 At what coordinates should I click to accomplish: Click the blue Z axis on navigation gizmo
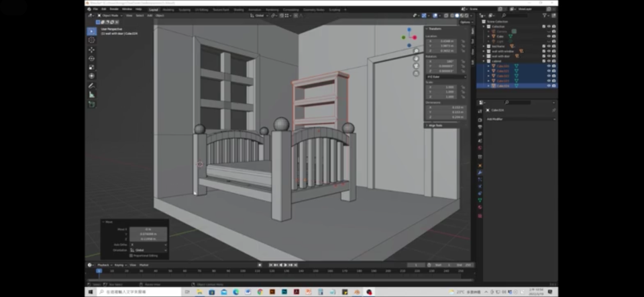pyautogui.click(x=409, y=30)
